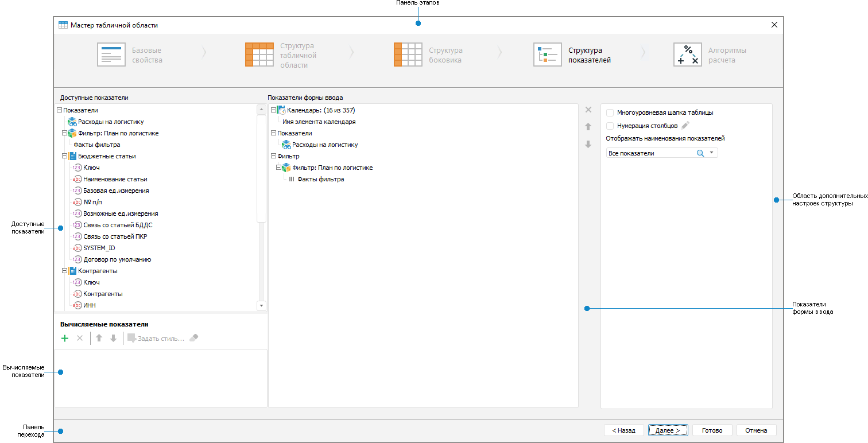
Task: Click the green plus add calculated indicator
Action: (x=65, y=339)
